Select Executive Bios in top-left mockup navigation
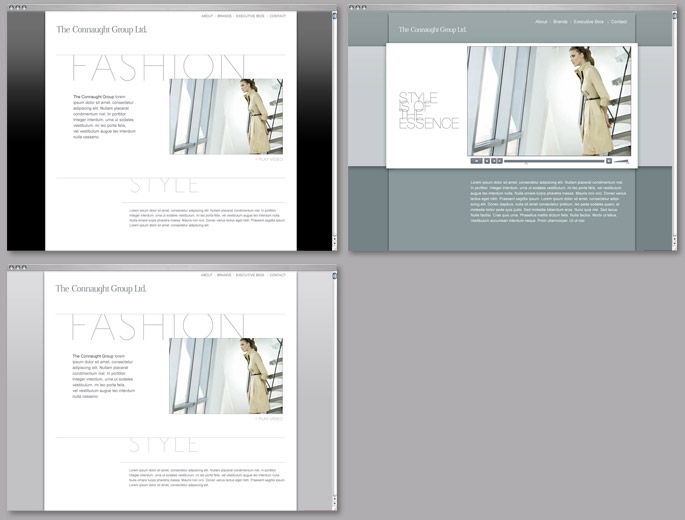Screen dimensions: 685x520 point(250,16)
